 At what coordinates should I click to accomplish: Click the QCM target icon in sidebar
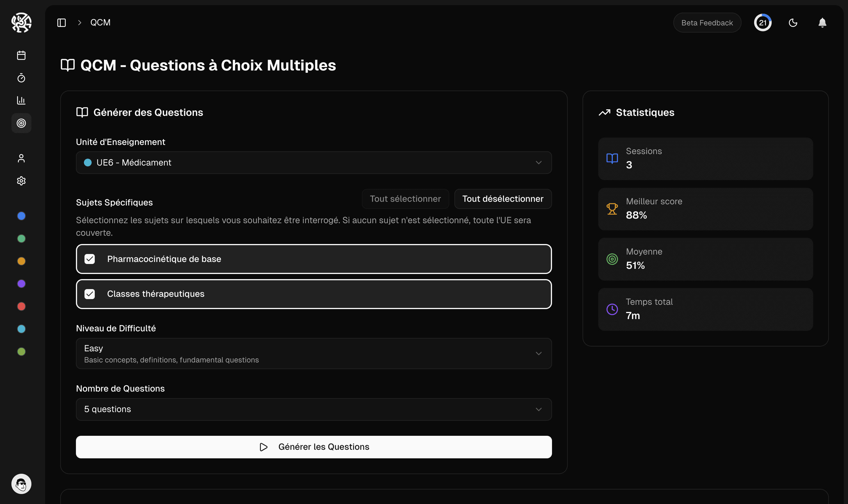pyautogui.click(x=21, y=123)
